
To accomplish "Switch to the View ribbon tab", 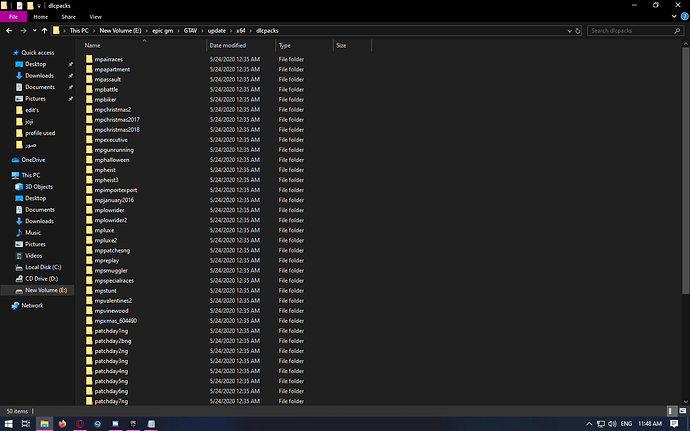I will (x=95, y=17).
